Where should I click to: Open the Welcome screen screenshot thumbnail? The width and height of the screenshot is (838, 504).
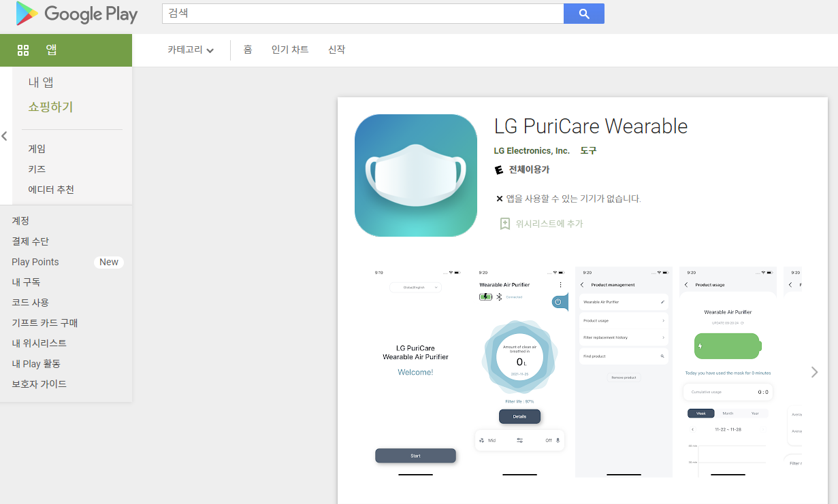tap(415, 371)
